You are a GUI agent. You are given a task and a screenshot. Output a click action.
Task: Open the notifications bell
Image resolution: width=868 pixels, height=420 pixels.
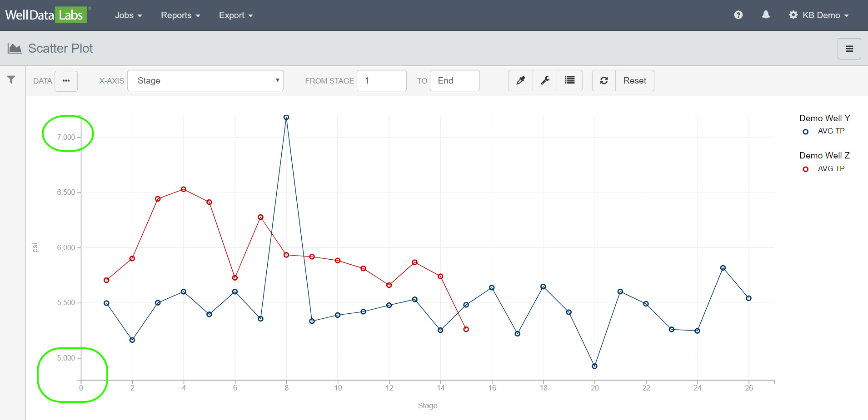coord(766,15)
